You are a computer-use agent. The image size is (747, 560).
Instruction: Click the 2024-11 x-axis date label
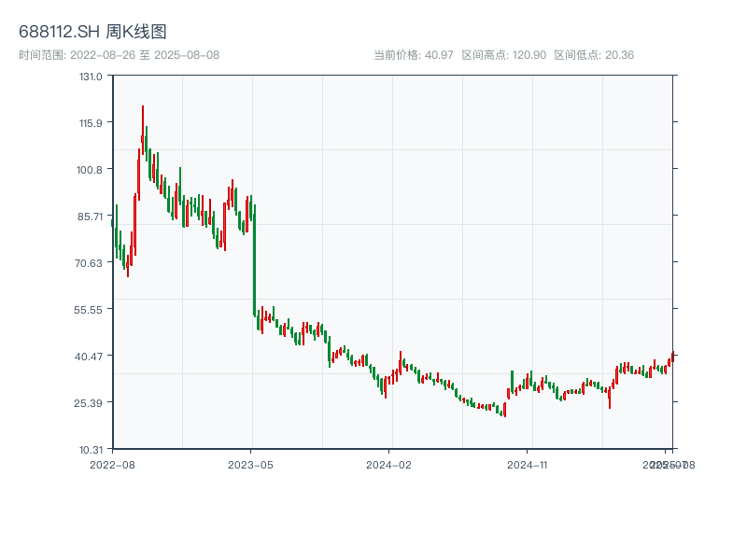(529, 464)
